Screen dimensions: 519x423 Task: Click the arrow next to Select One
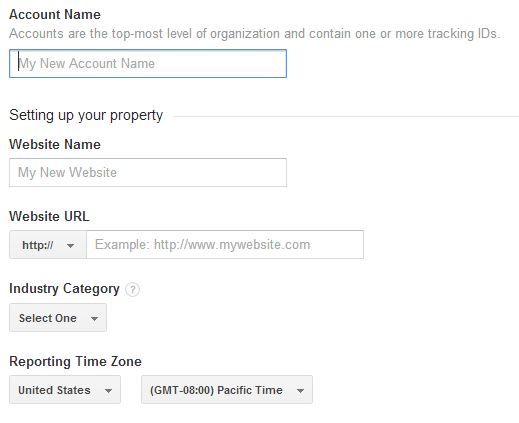pyautogui.click(x=94, y=319)
